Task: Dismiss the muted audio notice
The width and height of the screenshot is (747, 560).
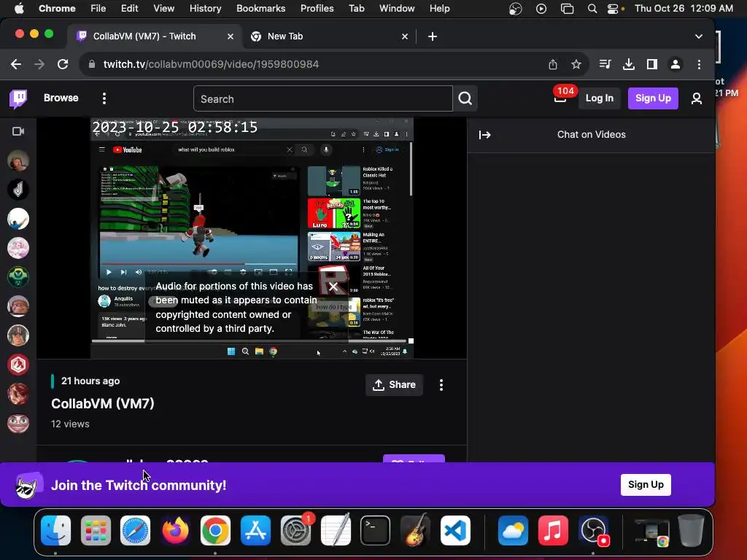Action: point(333,287)
